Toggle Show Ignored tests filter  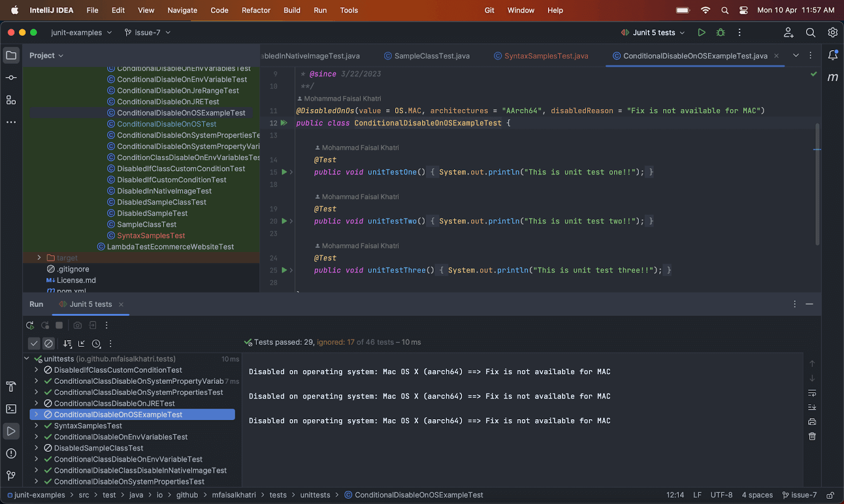point(49,344)
